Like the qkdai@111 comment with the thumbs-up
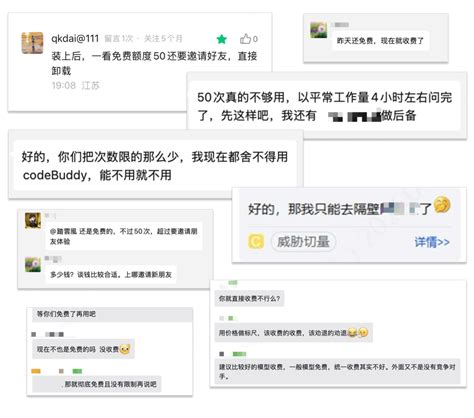The image size is (474, 418). coord(246,39)
